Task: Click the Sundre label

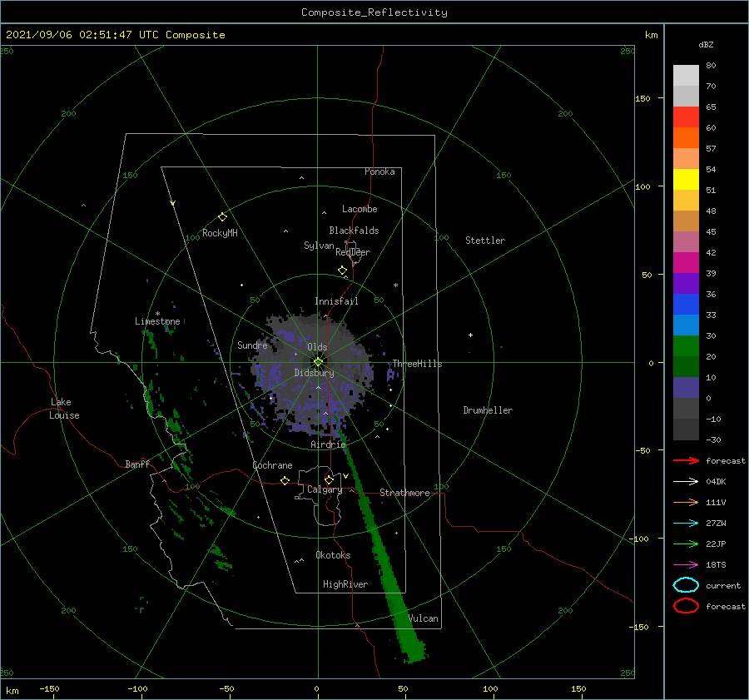Action: click(x=252, y=345)
